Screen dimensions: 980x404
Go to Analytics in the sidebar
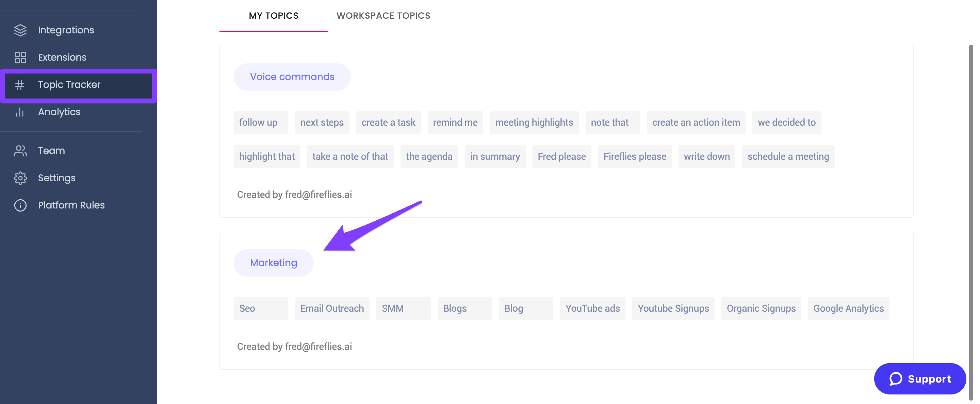[x=78, y=112]
